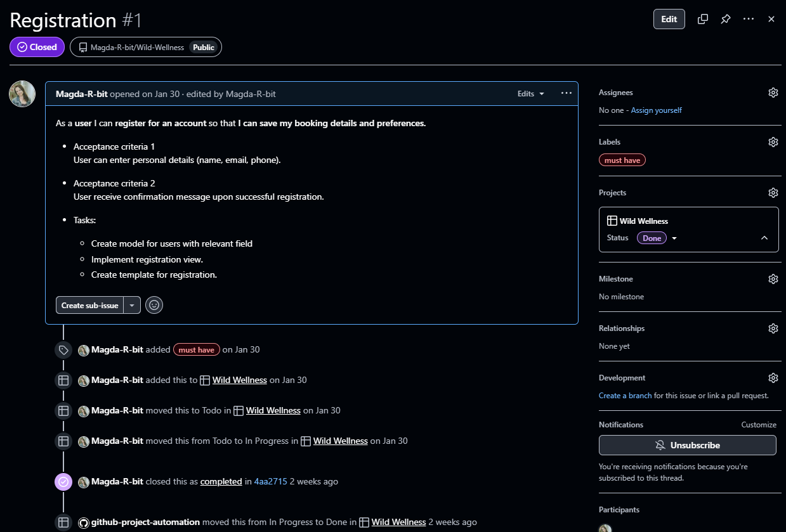Click text 'Create model for users with relevant field'

click(x=172, y=243)
